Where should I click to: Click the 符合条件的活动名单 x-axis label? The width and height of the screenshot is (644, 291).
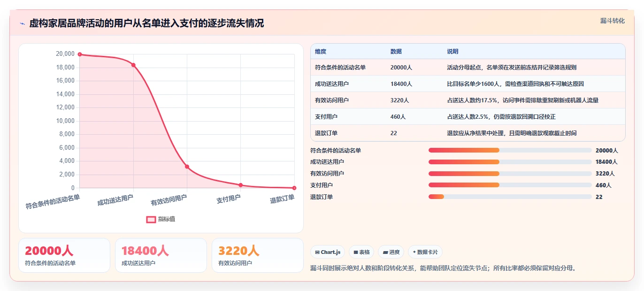tap(53, 201)
